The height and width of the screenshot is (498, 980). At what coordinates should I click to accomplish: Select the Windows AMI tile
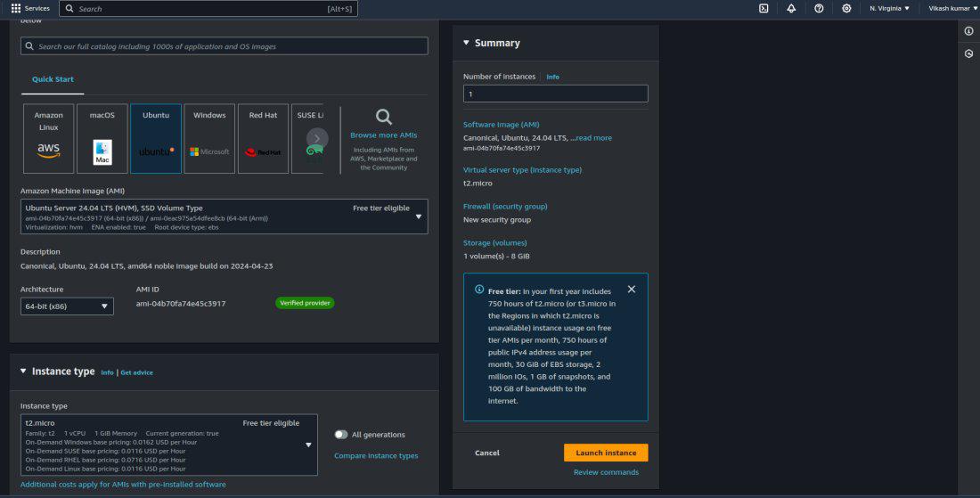coord(209,139)
